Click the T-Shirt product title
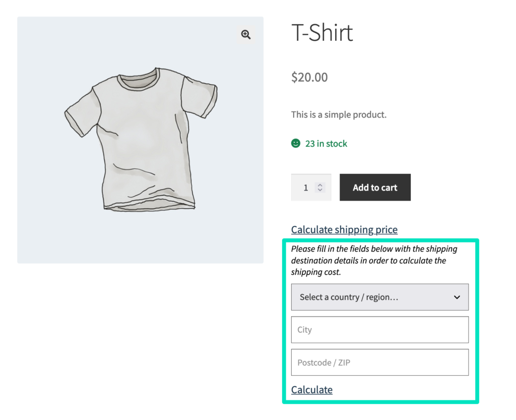This screenshot has height=420, width=516. pyautogui.click(x=322, y=33)
